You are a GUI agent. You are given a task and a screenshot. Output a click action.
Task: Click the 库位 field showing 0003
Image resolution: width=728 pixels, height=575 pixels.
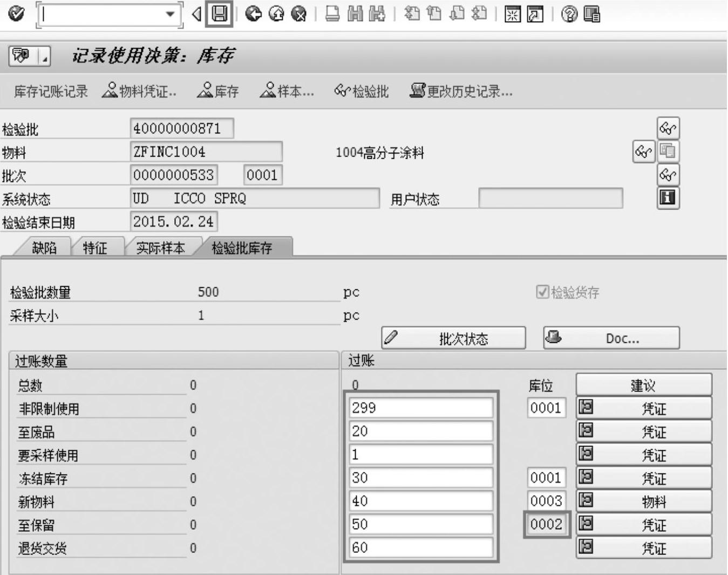click(x=546, y=500)
